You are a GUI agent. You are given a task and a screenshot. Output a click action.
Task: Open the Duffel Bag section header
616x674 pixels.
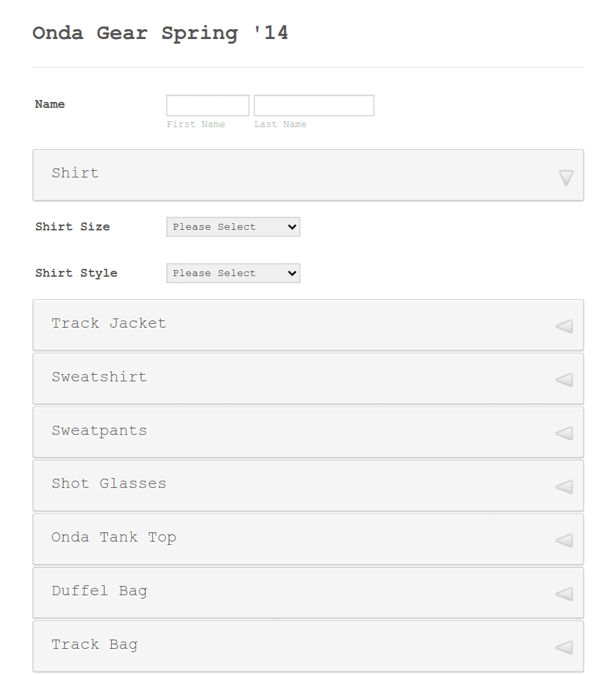tap(309, 593)
